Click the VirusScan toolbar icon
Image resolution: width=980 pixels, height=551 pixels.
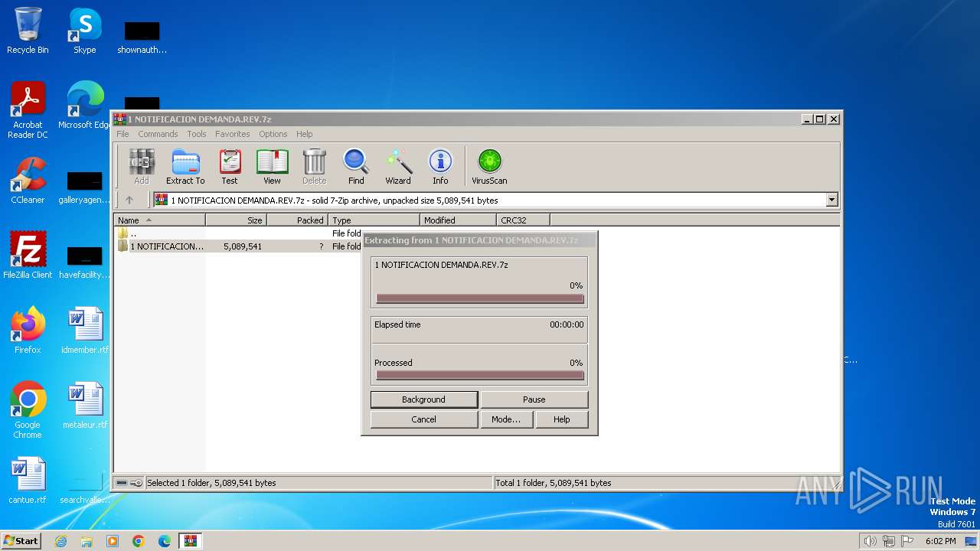tap(489, 167)
